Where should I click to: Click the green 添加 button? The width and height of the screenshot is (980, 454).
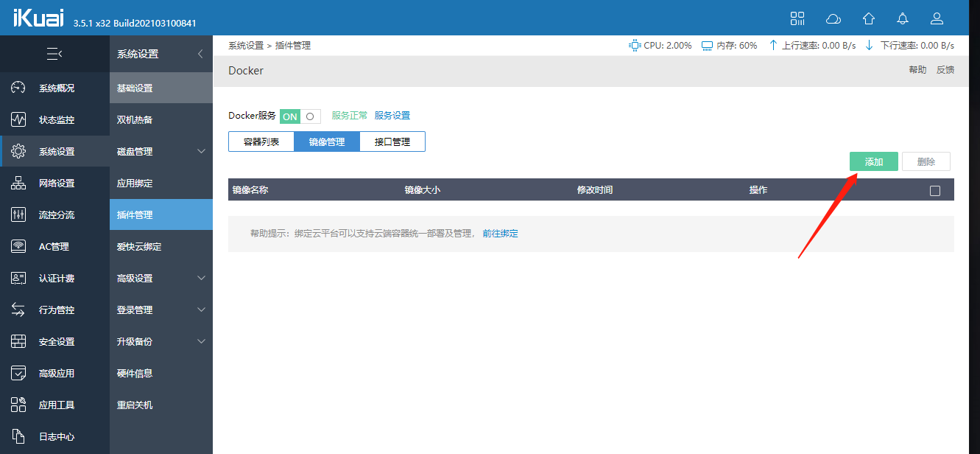[x=873, y=162]
